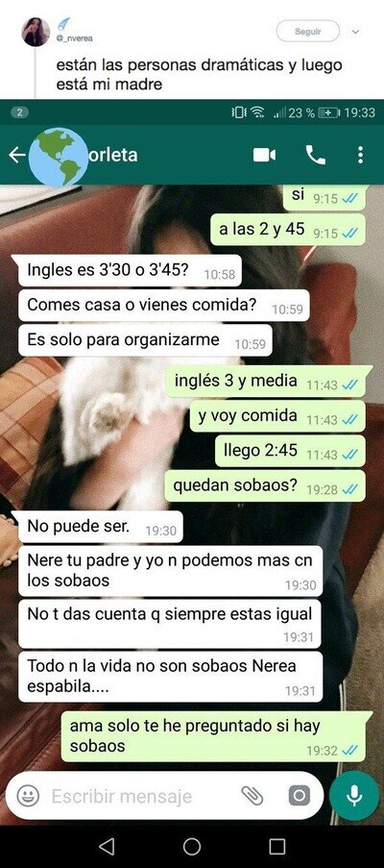Open the three-dot chat options menu
Viewport: 384px width, 868px height.
pos(360,155)
